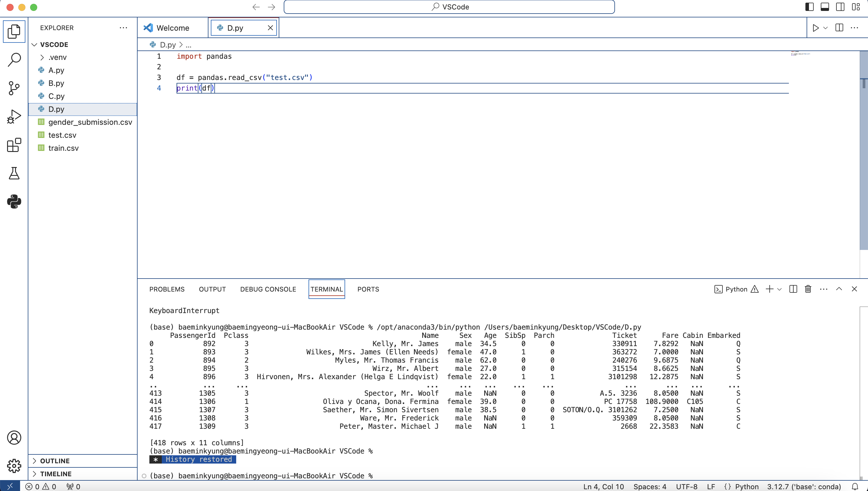
Task: Open remote window indicator in status bar
Action: tap(10, 486)
